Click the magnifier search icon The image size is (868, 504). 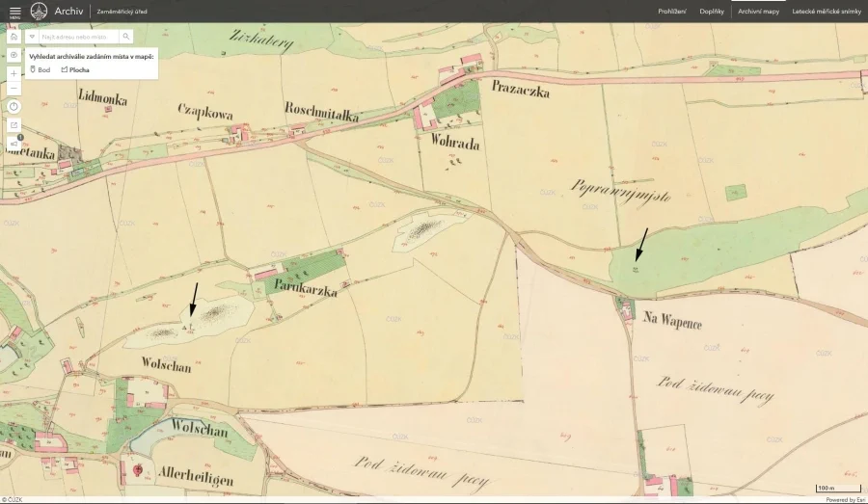pyautogui.click(x=125, y=37)
